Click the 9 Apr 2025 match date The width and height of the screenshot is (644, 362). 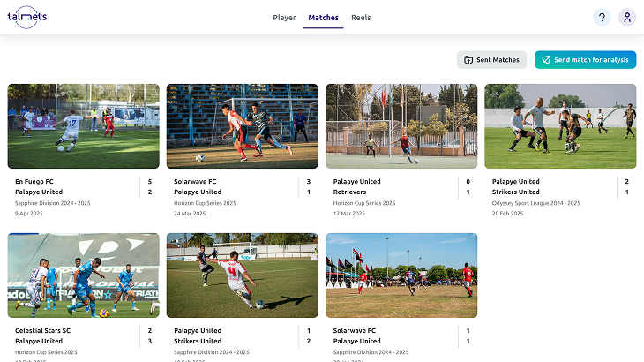tap(29, 214)
